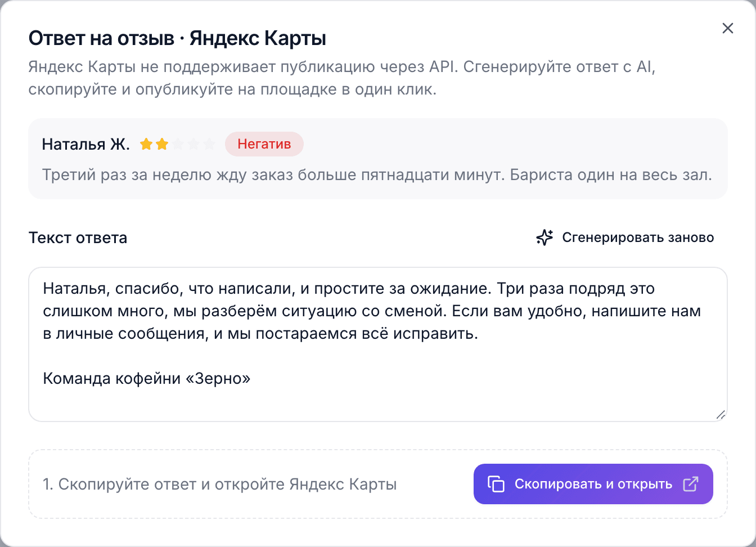The height and width of the screenshot is (547, 756).
Task: Click the two-star rating of the review
Action: pos(178,145)
